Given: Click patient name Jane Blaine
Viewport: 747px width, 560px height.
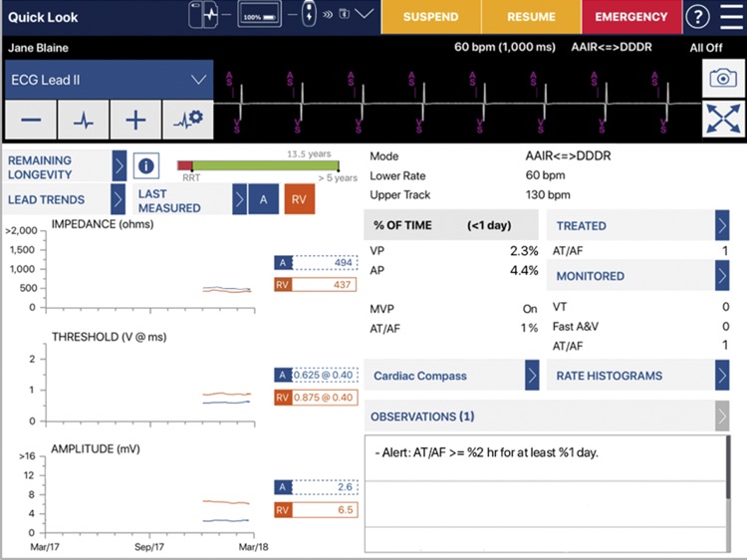Looking at the screenshot, I should click(x=38, y=48).
